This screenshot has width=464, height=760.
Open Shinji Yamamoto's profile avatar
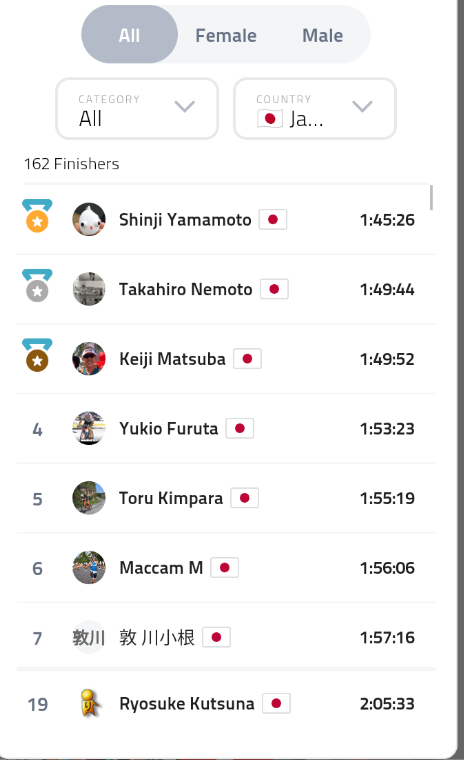coord(89,220)
